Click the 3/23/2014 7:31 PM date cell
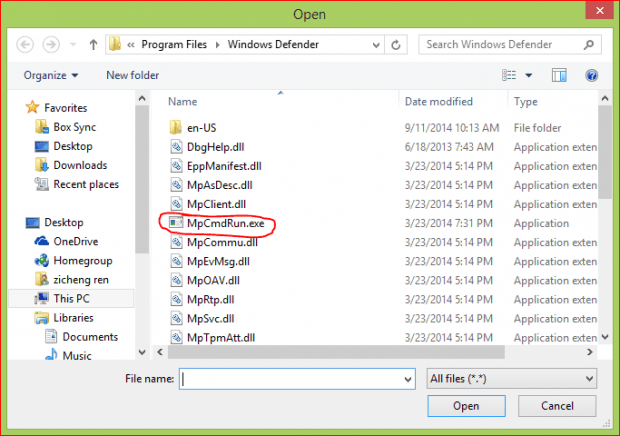Image resolution: width=620 pixels, height=436 pixels. [449, 223]
